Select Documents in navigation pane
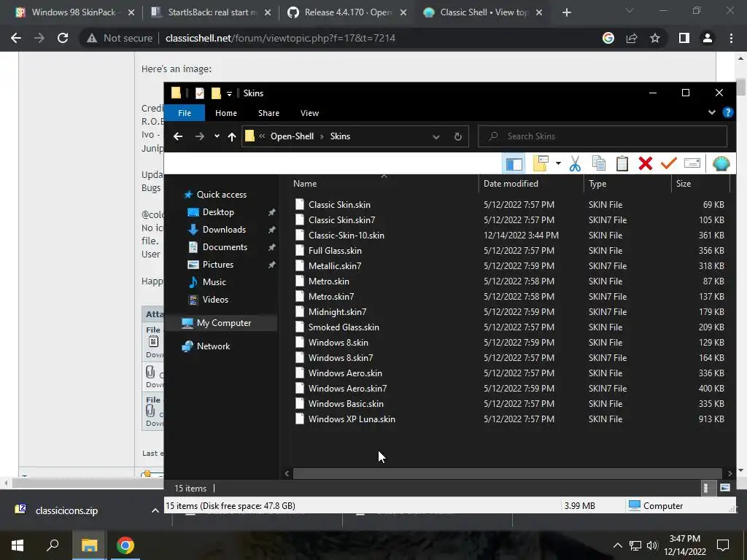 tap(225, 247)
